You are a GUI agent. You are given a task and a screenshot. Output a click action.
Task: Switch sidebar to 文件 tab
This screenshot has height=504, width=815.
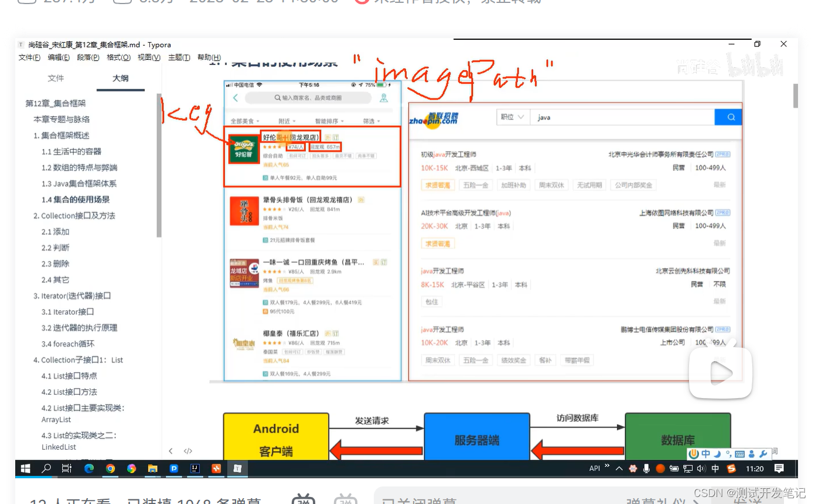[x=56, y=78]
